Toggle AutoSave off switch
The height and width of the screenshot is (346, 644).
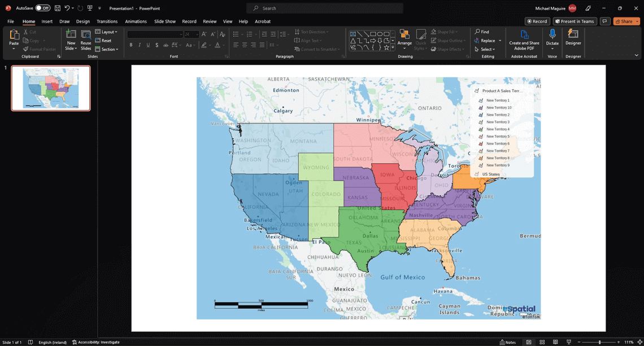(44, 8)
